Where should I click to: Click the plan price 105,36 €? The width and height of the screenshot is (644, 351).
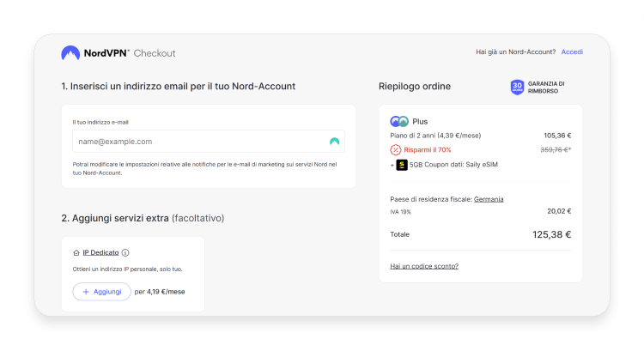(x=557, y=136)
